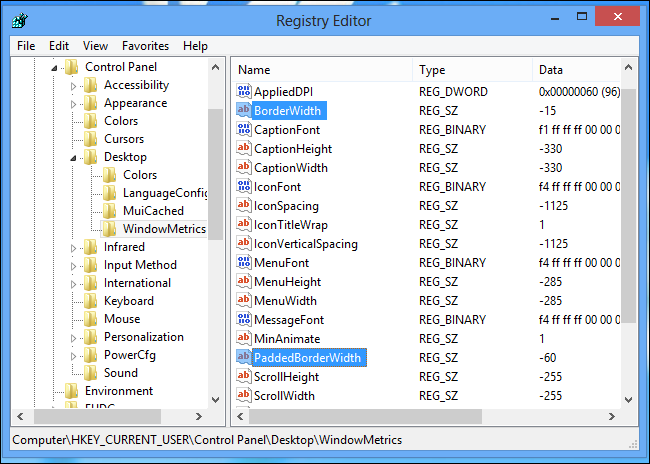This screenshot has height=464, width=650.
Task: Click the tree pane vertical scrollbar thumb
Action: click(216, 174)
